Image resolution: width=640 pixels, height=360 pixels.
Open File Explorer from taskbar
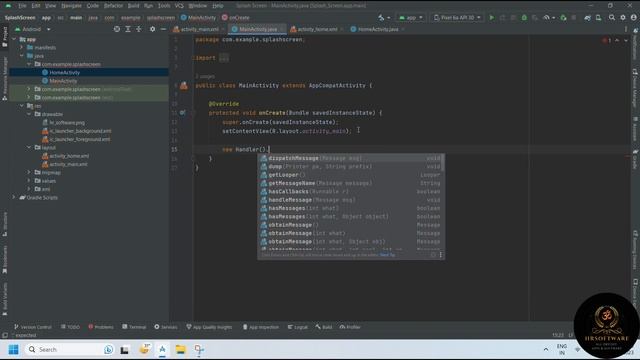180,349
